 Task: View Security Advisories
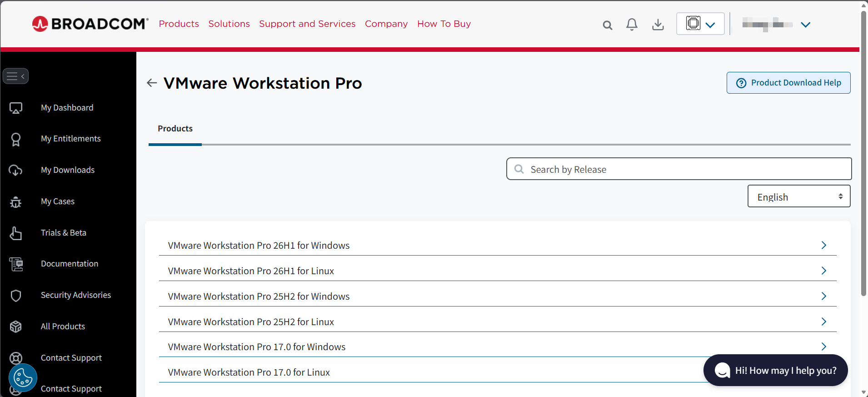(x=76, y=295)
